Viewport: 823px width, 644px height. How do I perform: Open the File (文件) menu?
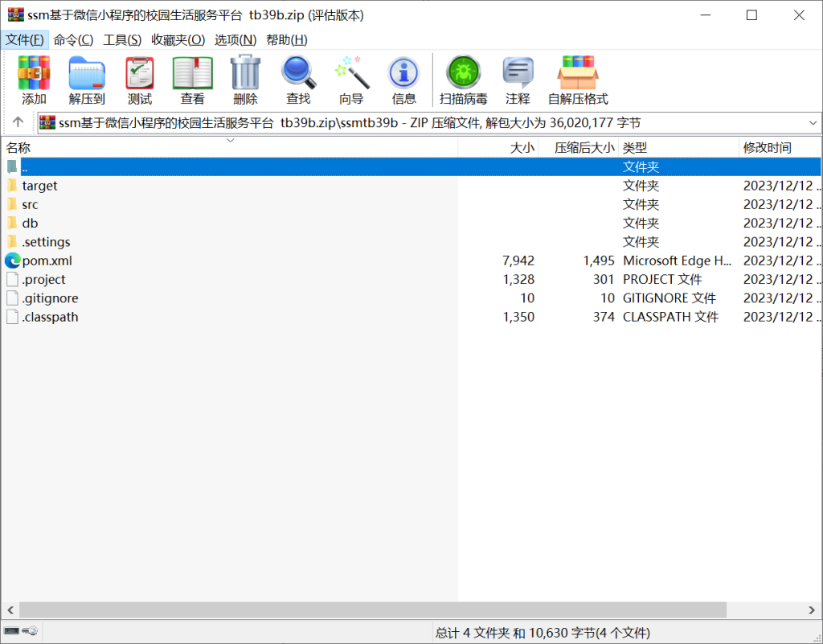pyautogui.click(x=25, y=39)
